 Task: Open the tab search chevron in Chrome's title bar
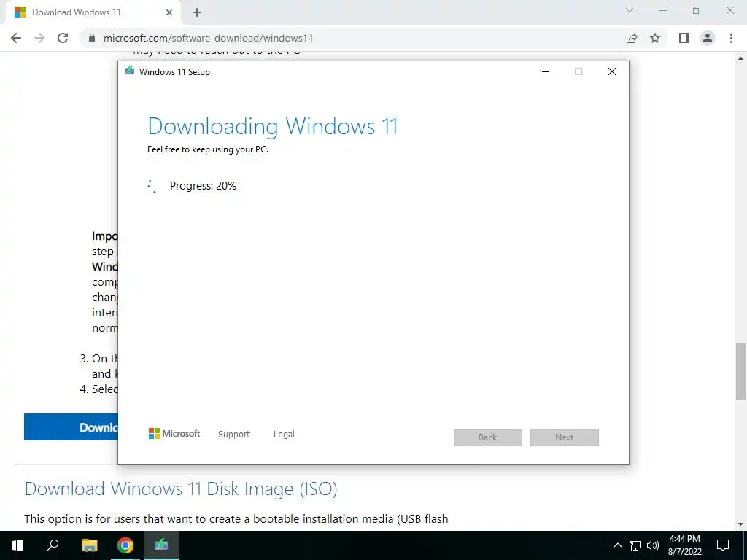(x=630, y=10)
